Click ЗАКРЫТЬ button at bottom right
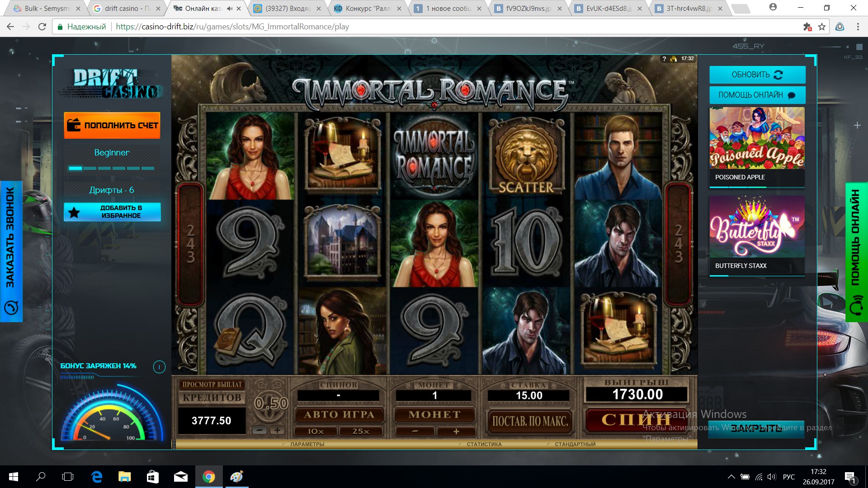The height and width of the screenshot is (488, 868). (x=756, y=428)
